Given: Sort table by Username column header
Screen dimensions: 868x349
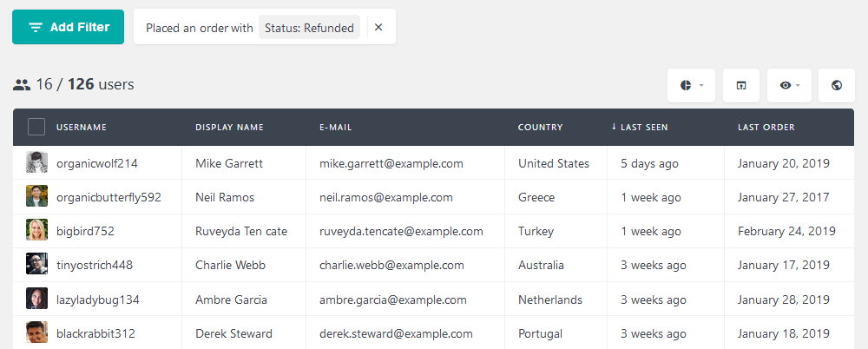Looking at the screenshot, I should click(82, 128).
